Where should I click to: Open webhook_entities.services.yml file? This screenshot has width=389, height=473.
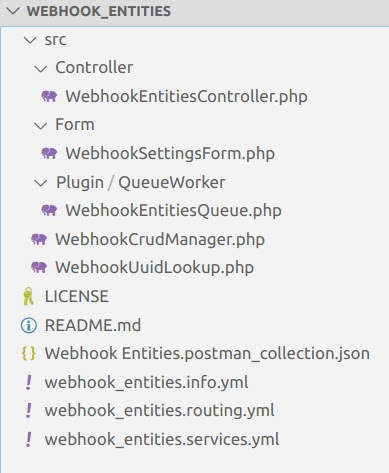tap(162, 439)
